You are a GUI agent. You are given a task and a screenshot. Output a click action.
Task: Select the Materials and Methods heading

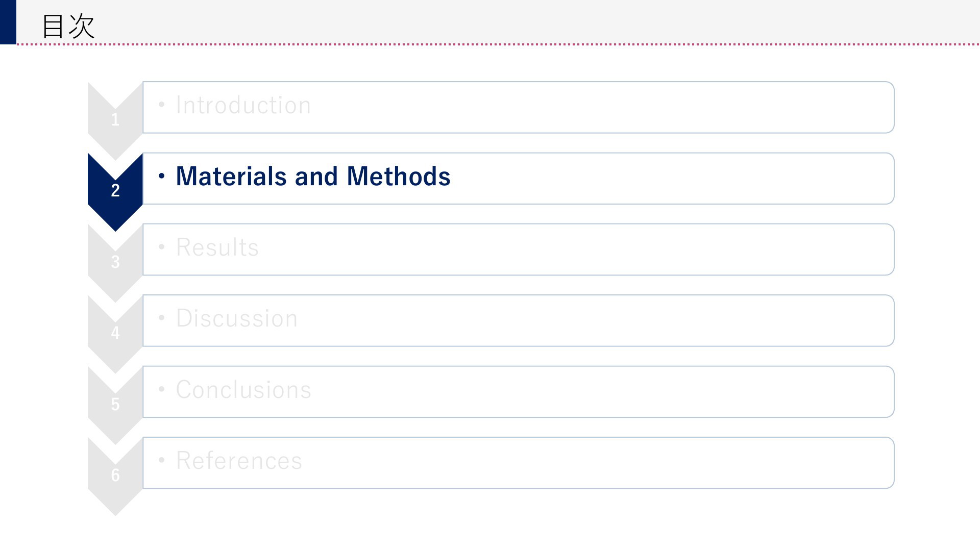[313, 177]
